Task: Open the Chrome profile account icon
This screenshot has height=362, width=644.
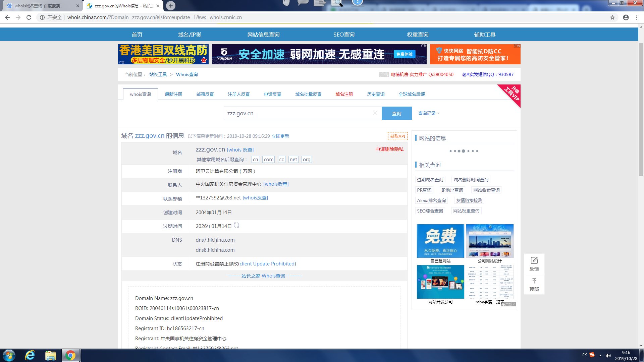Action: [x=626, y=17]
